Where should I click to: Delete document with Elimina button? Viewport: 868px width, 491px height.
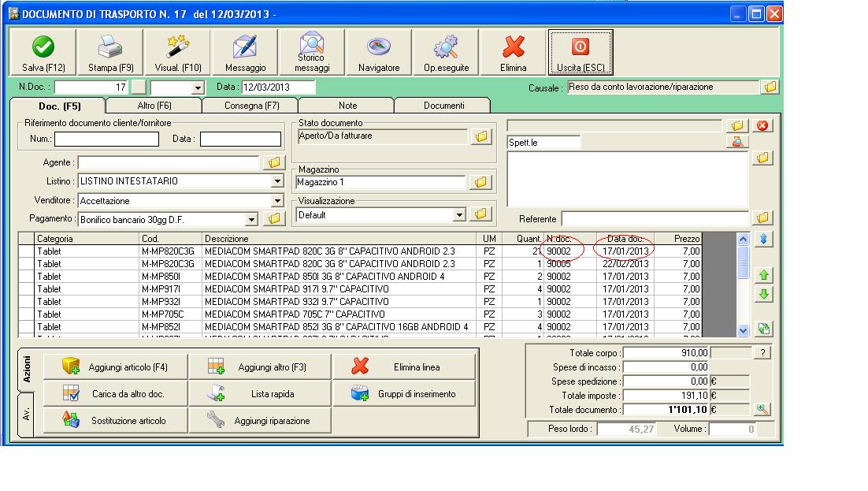514,53
